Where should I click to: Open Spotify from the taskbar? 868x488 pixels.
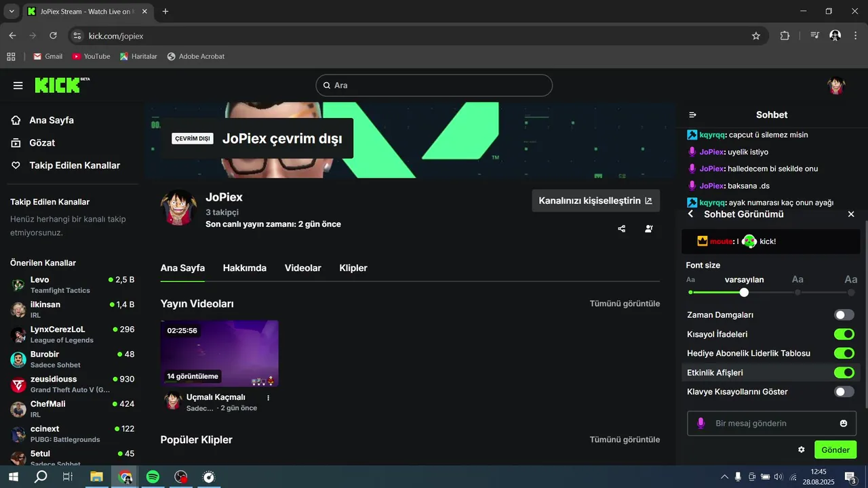click(x=153, y=477)
